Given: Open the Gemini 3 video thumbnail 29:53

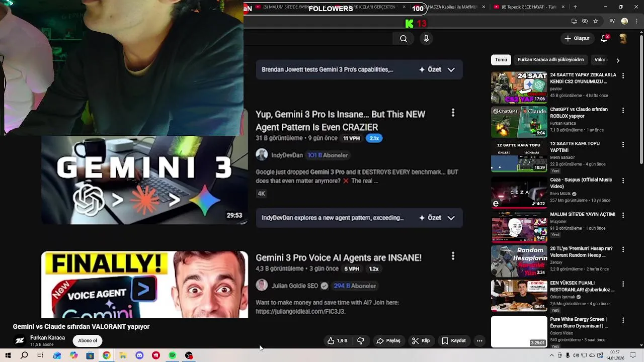Looking at the screenshot, I should click(x=144, y=180).
